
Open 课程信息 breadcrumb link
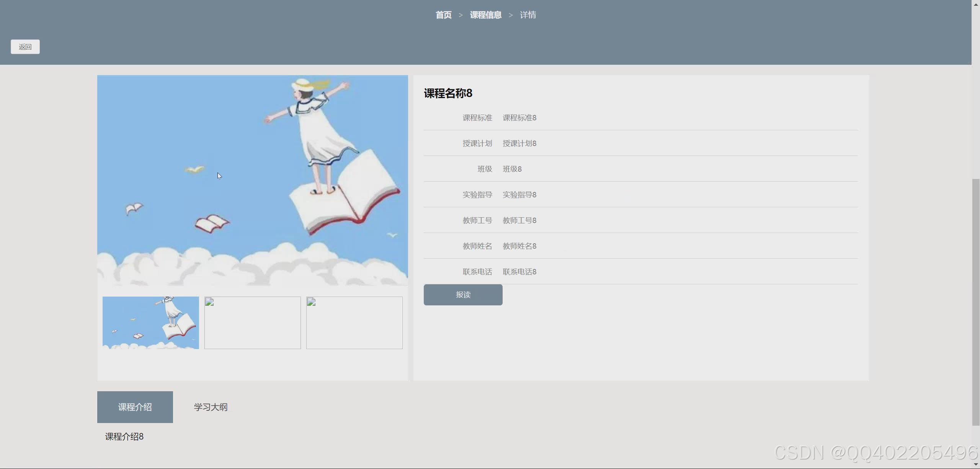tap(485, 15)
